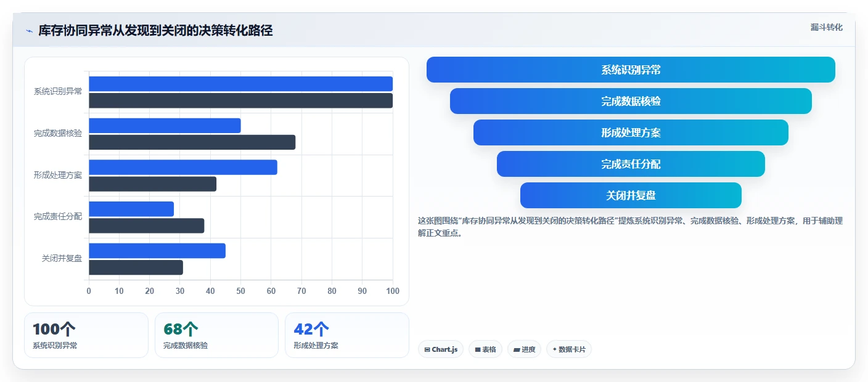This screenshot has height=382, width=868.
Task: Click the 完成数据核验 y-axis label
Action: coord(58,133)
